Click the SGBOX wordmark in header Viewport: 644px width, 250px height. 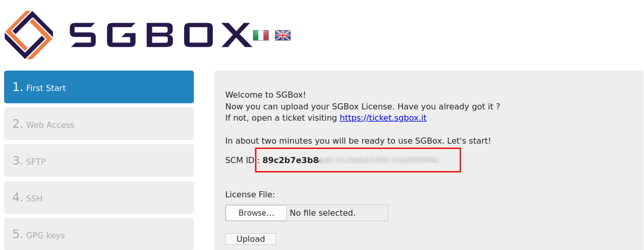160,35
